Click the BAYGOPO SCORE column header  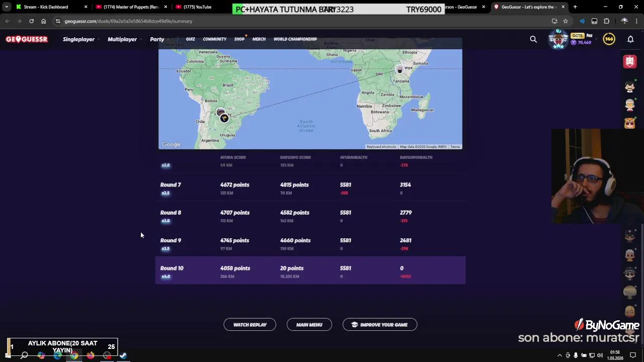(295, 157)
